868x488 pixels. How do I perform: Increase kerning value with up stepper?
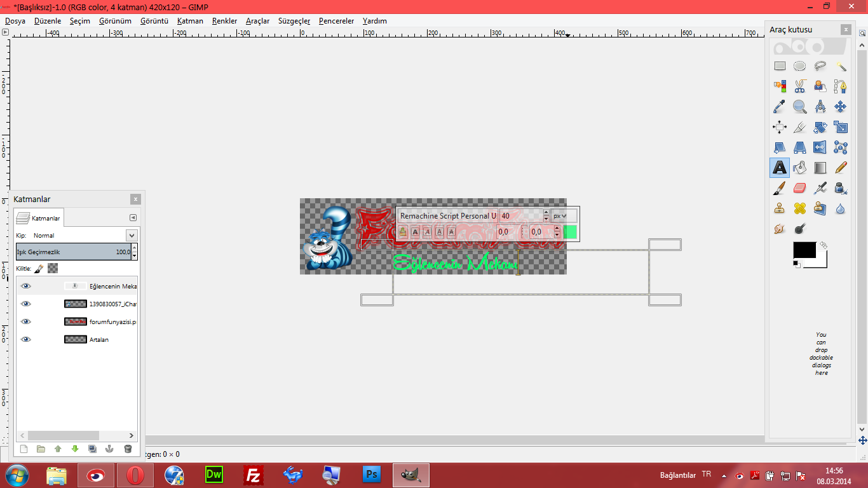[x=557, y=229]
